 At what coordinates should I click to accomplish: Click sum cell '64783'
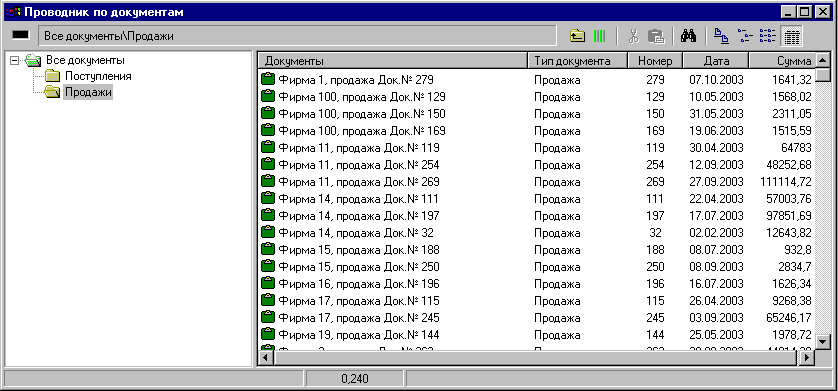(796, 148)
